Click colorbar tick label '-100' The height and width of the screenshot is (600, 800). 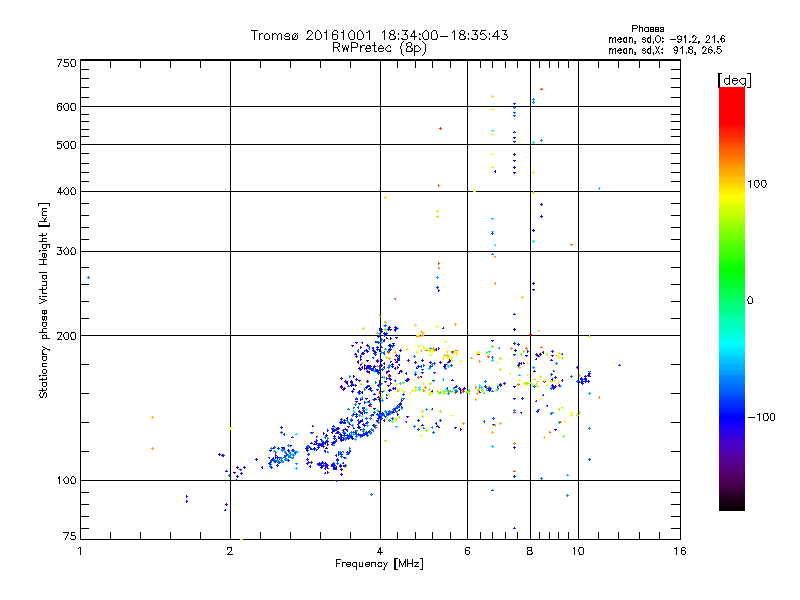[761, 417]
